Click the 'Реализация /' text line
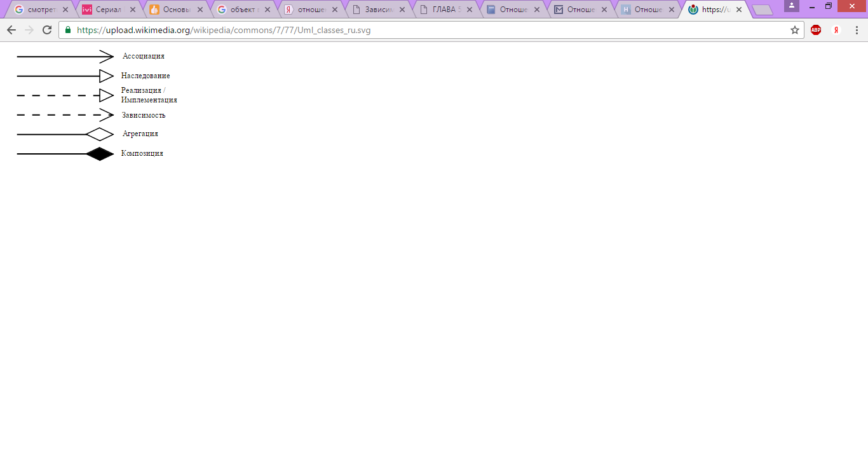This screenshot has height=463, width=868. click(144, 90)
